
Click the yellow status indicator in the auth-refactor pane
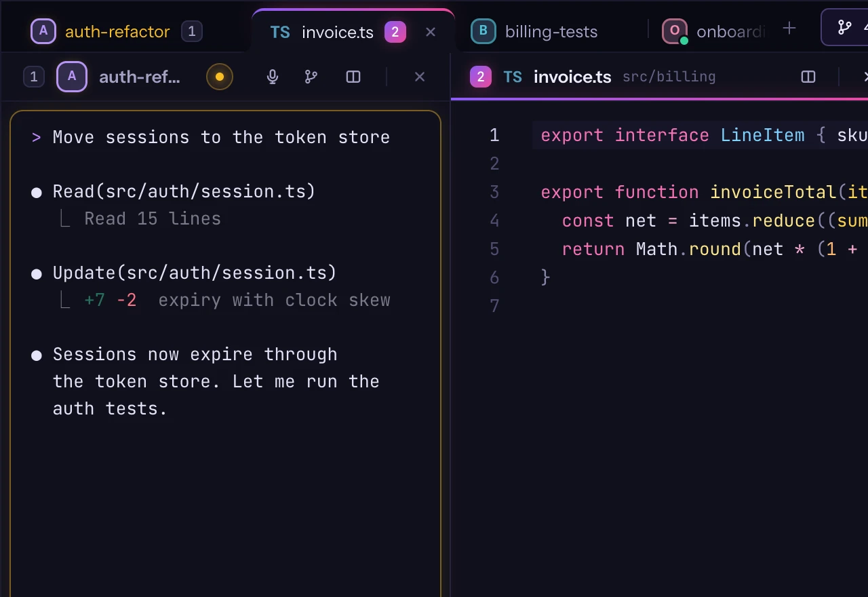[x=220, y=77]
